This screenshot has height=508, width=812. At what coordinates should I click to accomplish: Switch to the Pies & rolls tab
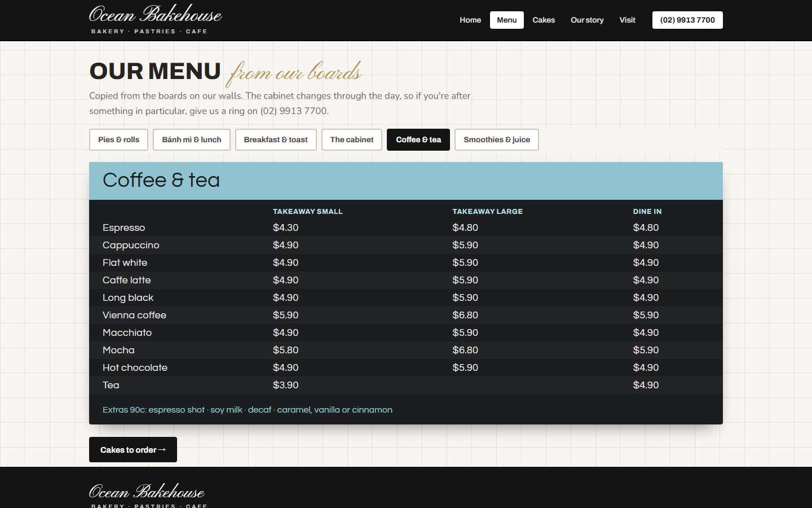pyautogui.click(x=118, y=139)
